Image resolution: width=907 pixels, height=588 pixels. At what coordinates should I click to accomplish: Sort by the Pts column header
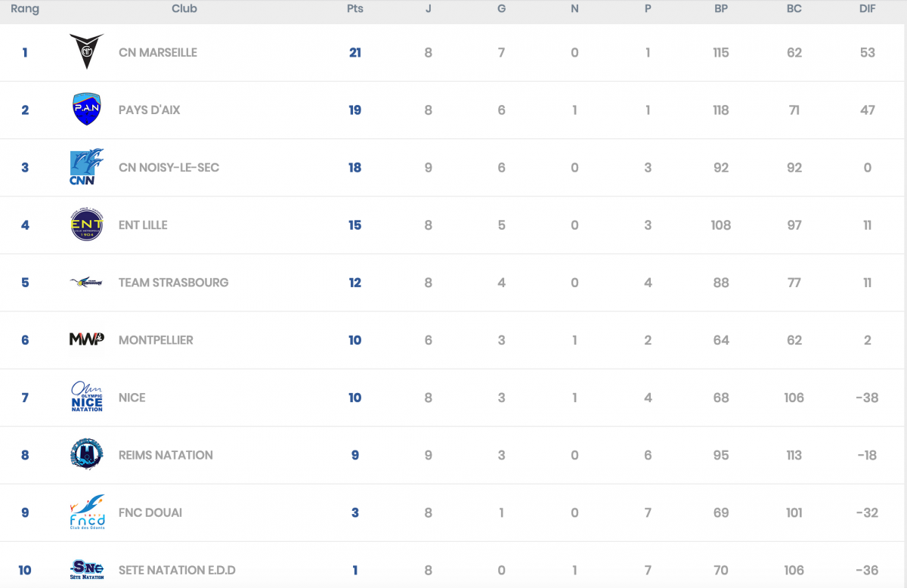click(355, 9)
